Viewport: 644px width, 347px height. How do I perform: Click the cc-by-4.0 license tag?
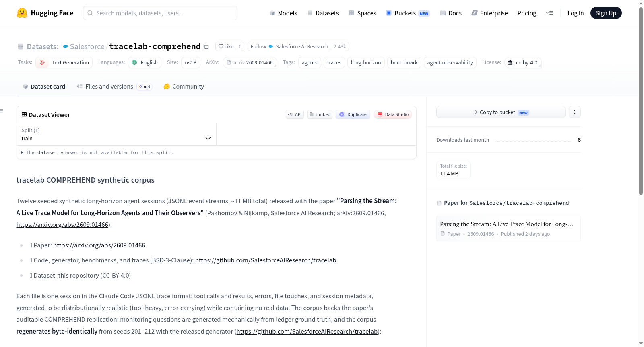(x=523, y=62)
